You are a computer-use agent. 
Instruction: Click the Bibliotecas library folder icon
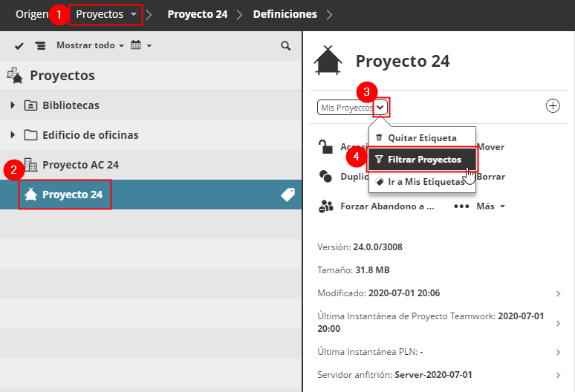click(x=30, y=105)
